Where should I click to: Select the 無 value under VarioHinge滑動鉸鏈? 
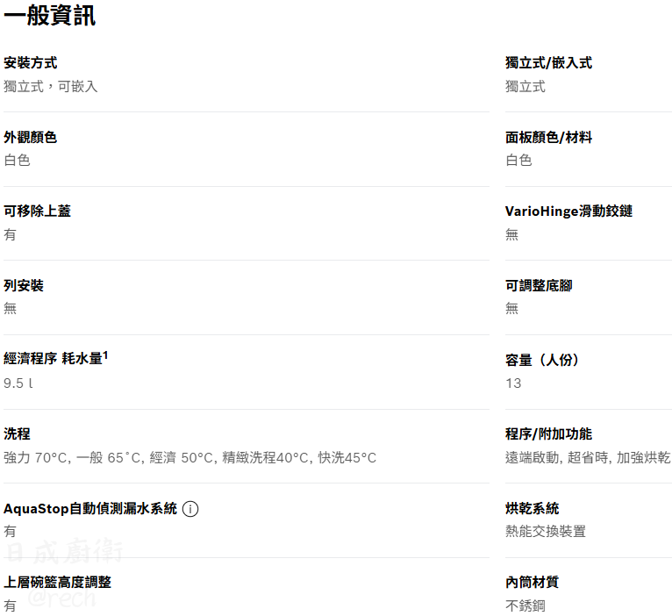[x=511, y=234]
